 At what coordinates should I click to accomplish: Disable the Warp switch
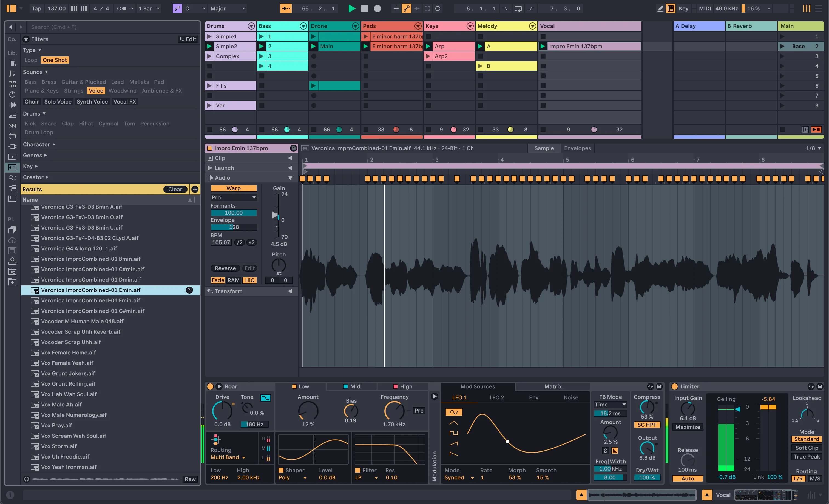click(x=234, y=188)
